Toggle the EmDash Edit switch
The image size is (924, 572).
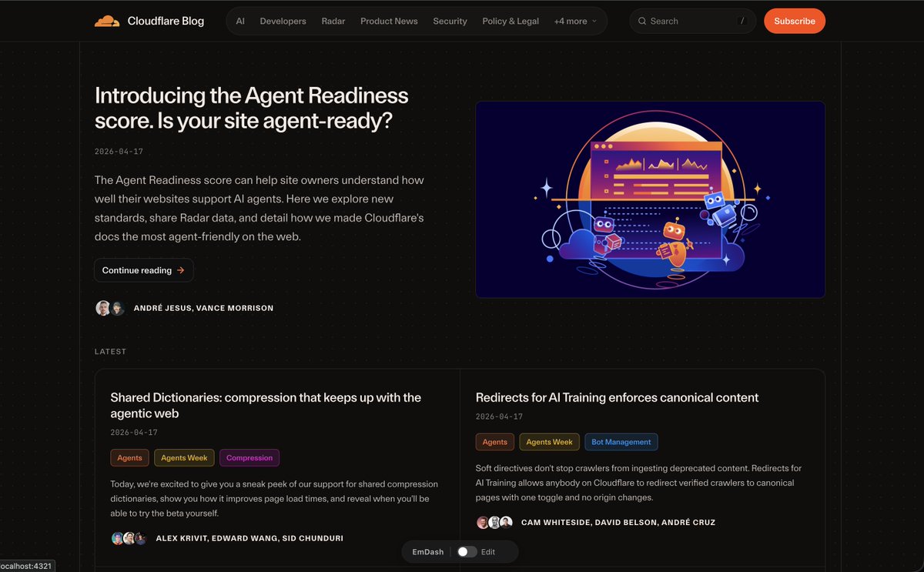(467, 552)
